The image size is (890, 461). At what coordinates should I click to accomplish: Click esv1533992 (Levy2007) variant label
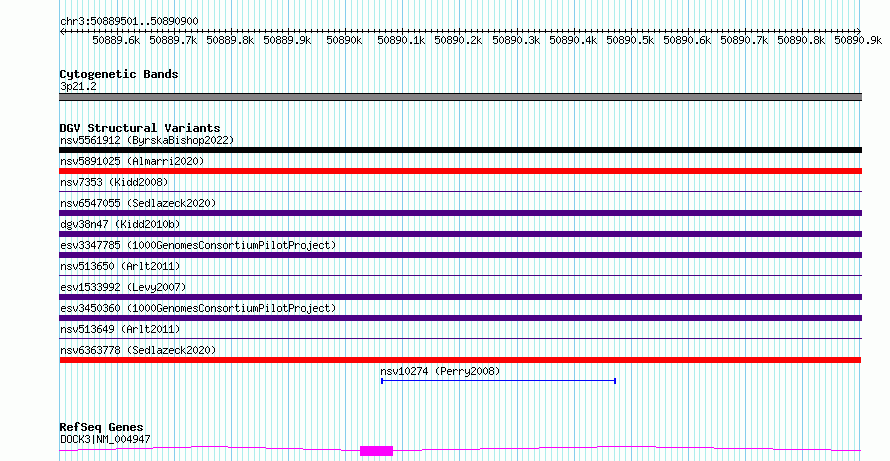(123, 287)
